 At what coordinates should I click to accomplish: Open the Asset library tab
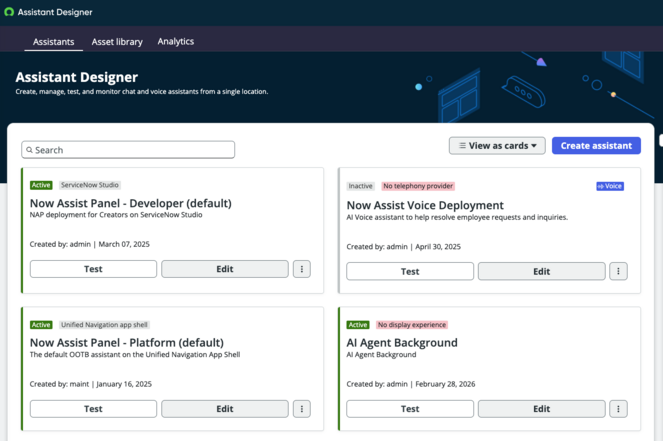(x=117, y=41)
